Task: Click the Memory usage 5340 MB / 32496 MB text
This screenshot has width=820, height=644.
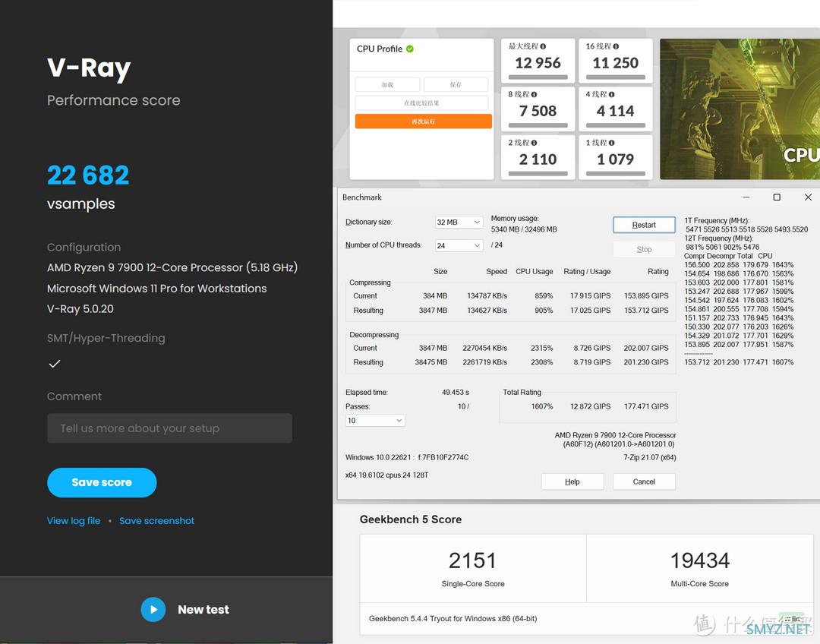Action: point(523,229)
